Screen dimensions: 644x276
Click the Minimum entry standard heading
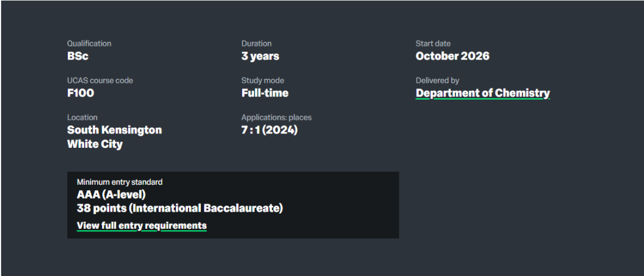tap(119, 182)
